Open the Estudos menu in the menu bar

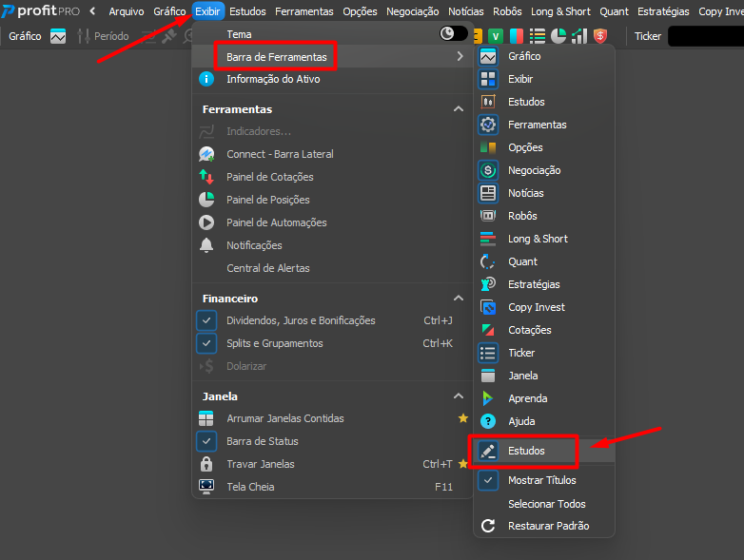point(247,11)
